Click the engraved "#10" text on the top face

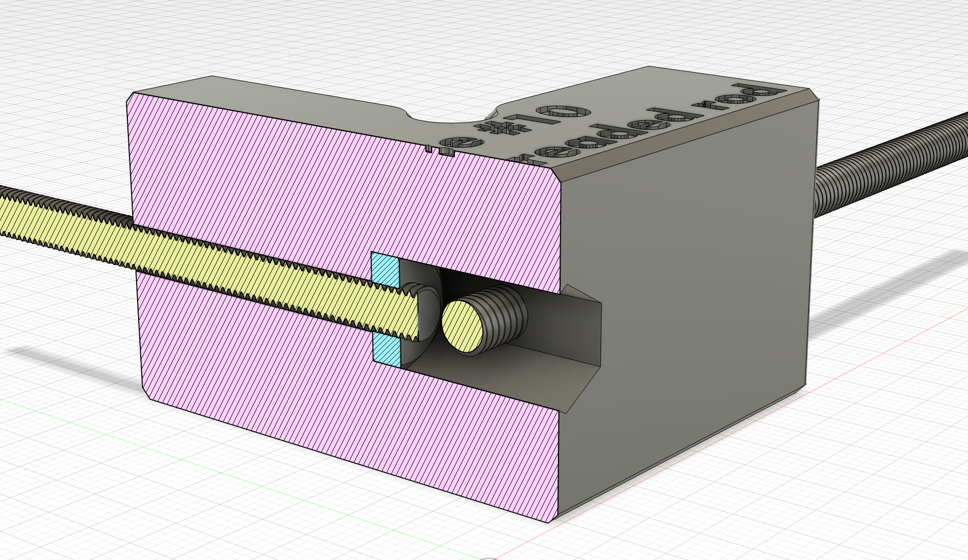533,120
